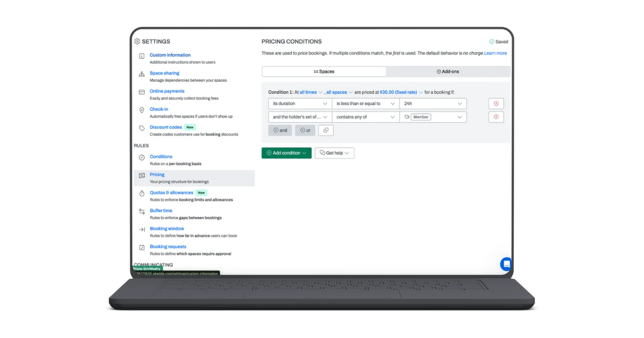Click the Pricing money icon
This screenshot has height=338, width=644.
point(142,175)
